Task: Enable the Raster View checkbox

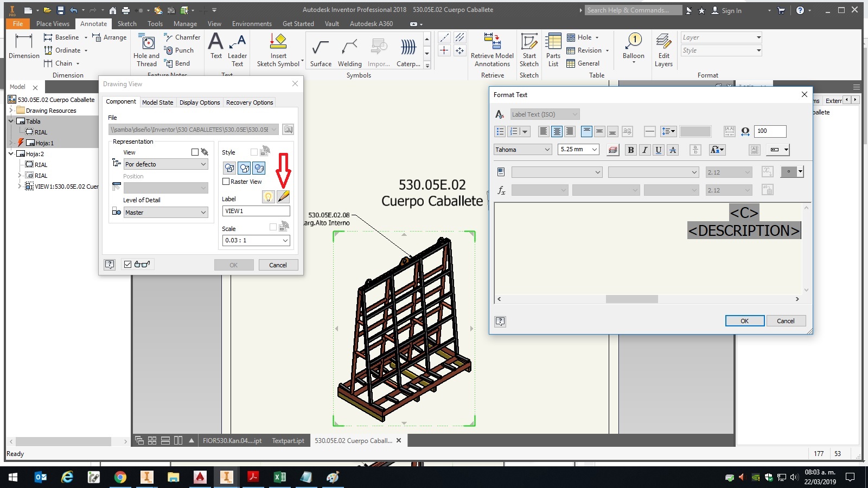Action: 226,182
